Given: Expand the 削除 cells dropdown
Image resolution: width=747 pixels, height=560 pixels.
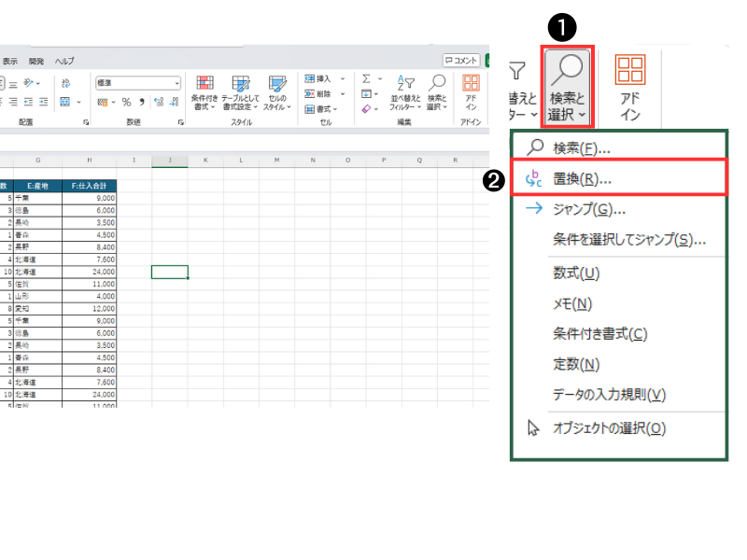Looking at the screenshot, I should [x=343, y=93].
